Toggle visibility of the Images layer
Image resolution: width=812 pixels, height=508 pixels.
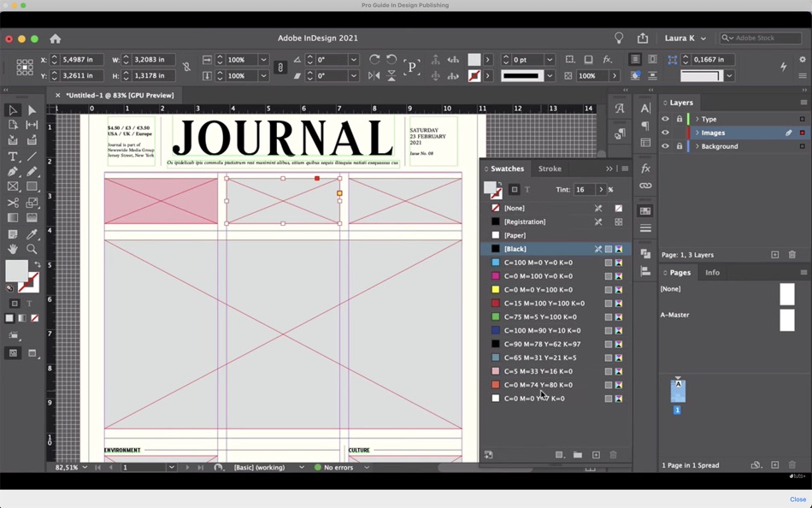point(665,133)
